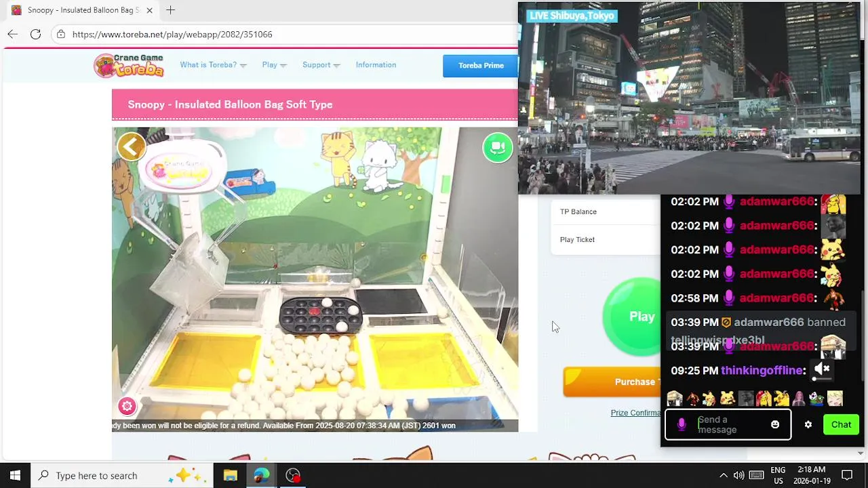This screenshot has width=868, height=488.
Task: Select the Snoopy - Insulated Balloon Bag tab
Action: pos(82,10)
